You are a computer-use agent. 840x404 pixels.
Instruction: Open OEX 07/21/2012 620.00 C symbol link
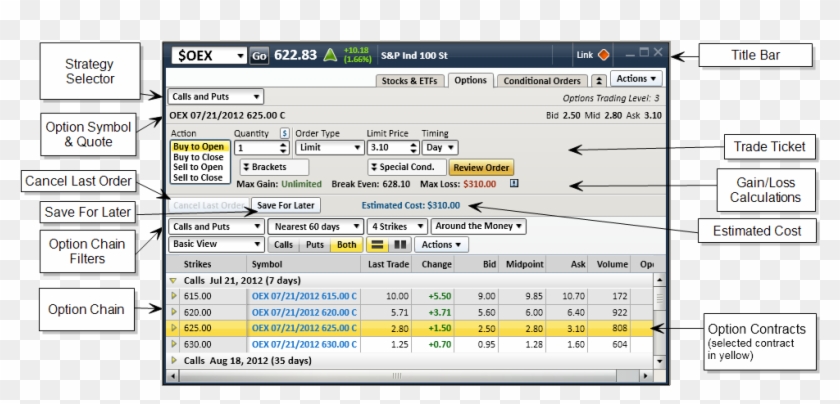click(x=304, y=312)
